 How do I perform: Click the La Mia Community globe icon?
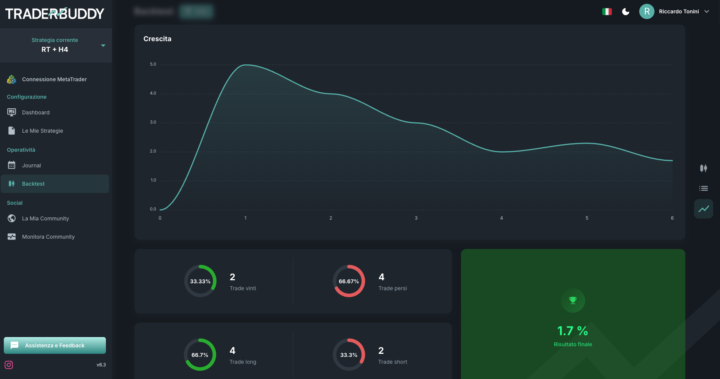click(x=11, y=219)
